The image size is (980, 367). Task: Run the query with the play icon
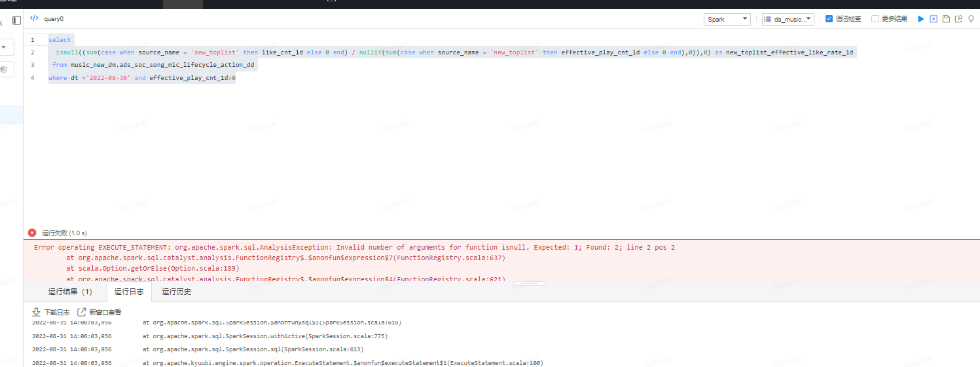pos(921,19)
